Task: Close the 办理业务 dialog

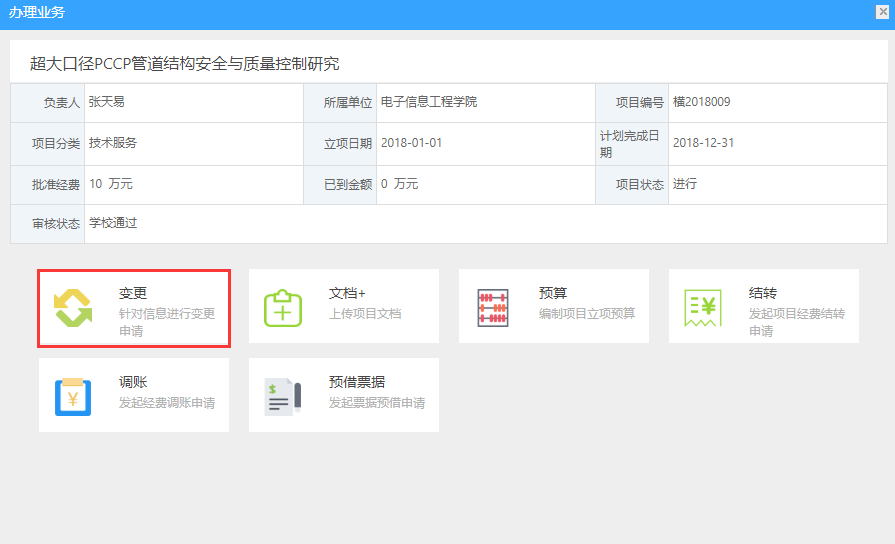Action: click(883, 12)
